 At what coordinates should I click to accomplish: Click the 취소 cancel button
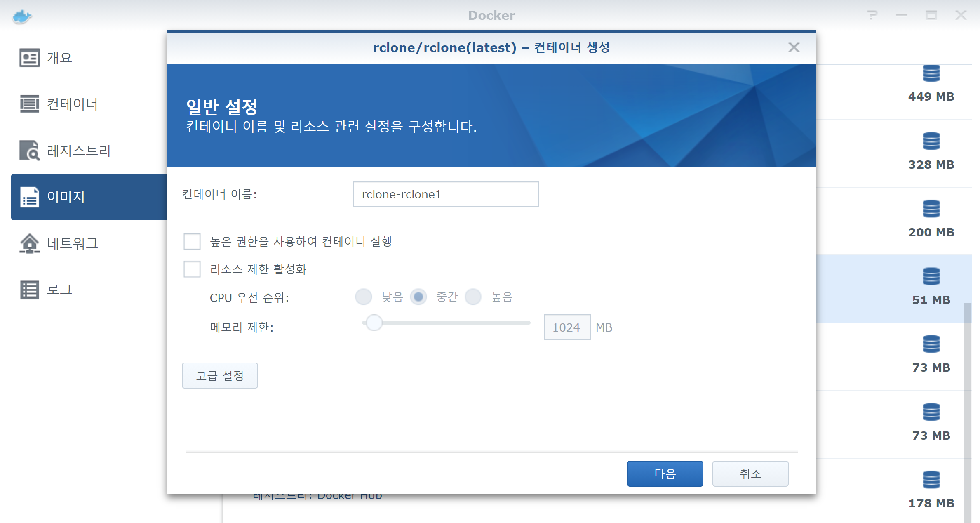tap(750, 474)
